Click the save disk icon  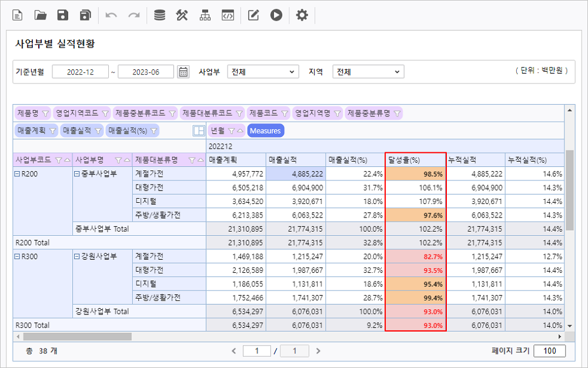[63, 15]
